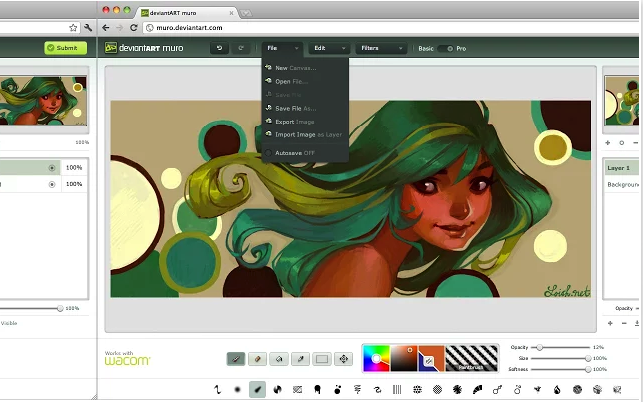Go back with browser back arrow
The height and width of the screenshot is (402, 643).
[106, 28]
